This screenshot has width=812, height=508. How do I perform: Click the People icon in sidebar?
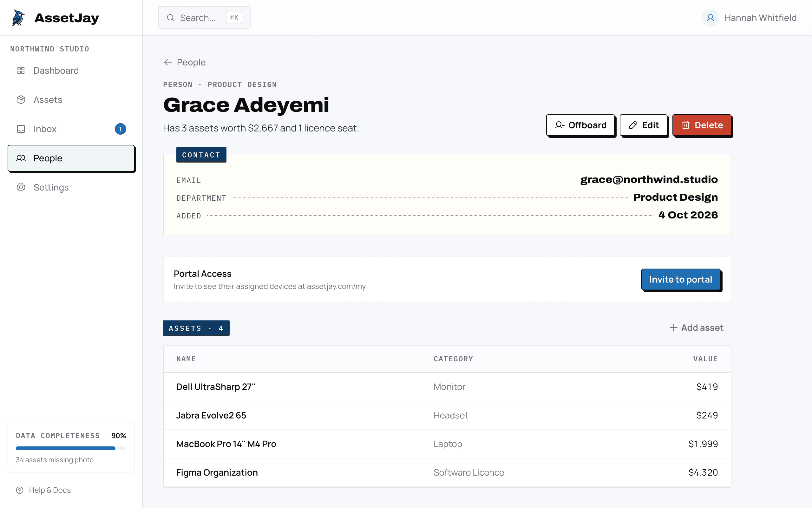click(x=21, y=158)
